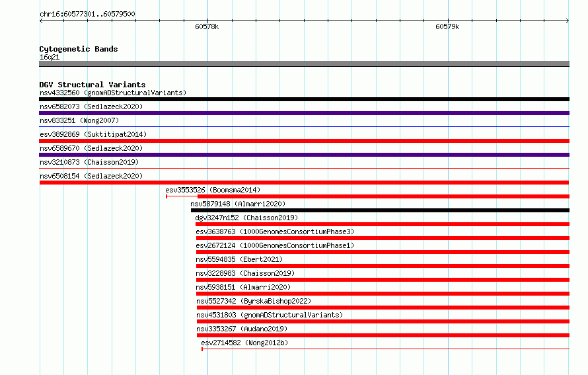Open nsv6508154 (Sedlazeck2020) variant label
Screen dimensions: 588x375
[x=91, y=176]
